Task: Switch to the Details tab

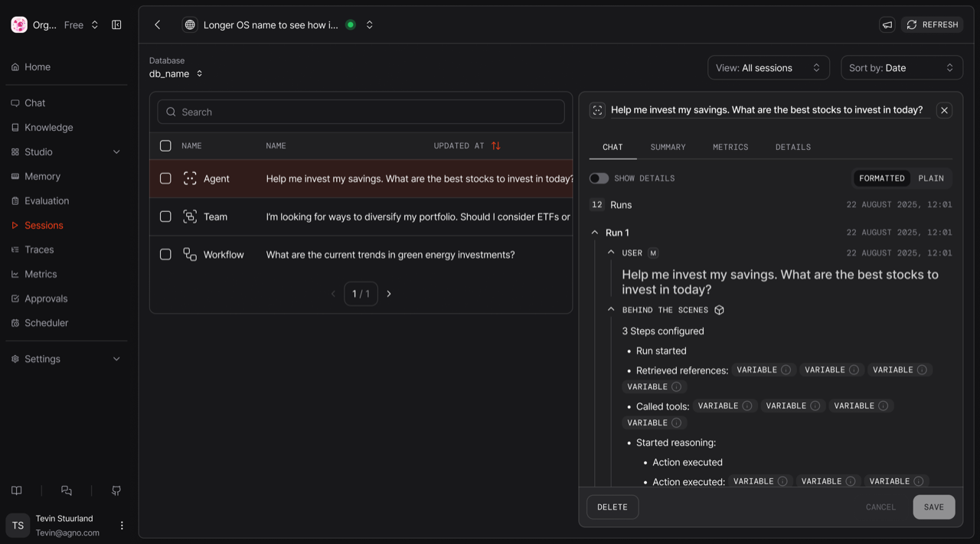Action: pyautogui.click(x=793, y=147)
